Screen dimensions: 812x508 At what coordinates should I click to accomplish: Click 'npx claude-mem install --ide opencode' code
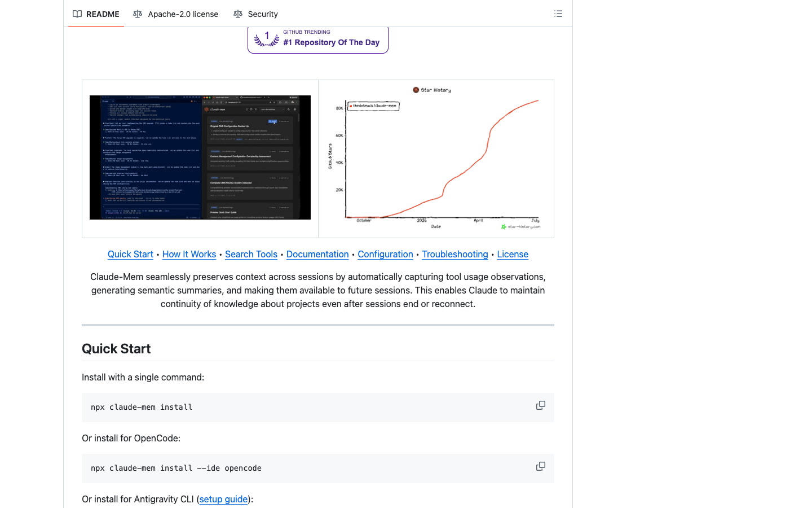[x=176, y=468]
